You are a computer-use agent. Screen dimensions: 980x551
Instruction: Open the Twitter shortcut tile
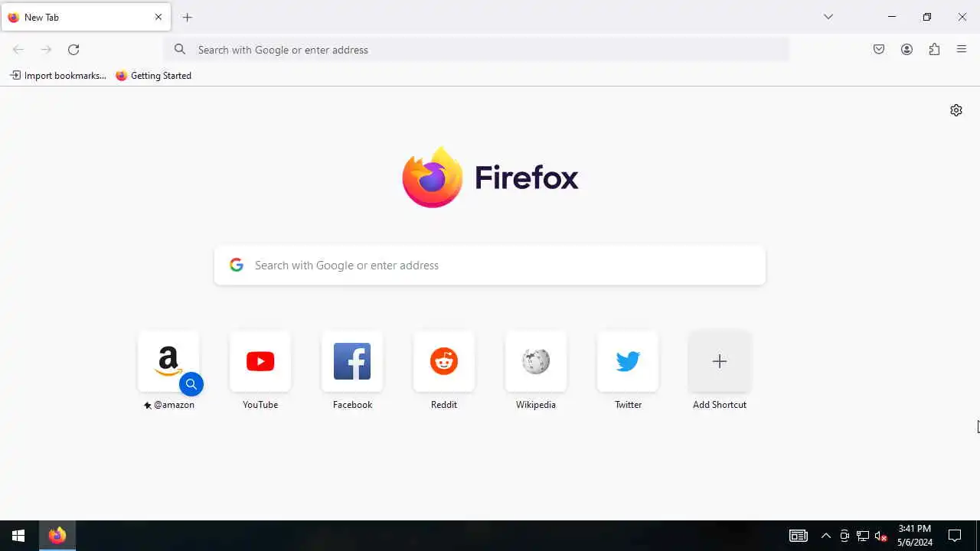point(628,361)
